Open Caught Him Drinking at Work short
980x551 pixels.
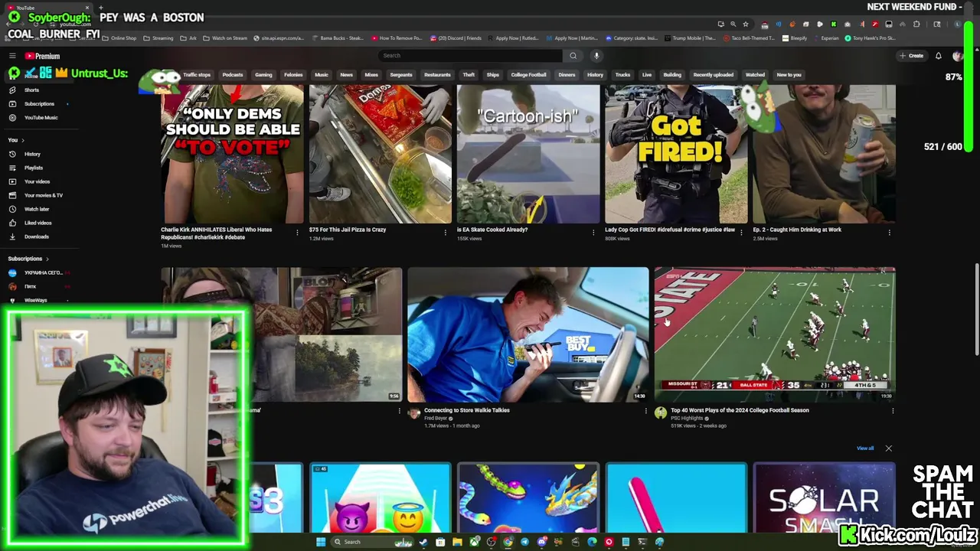click(824, 154)
